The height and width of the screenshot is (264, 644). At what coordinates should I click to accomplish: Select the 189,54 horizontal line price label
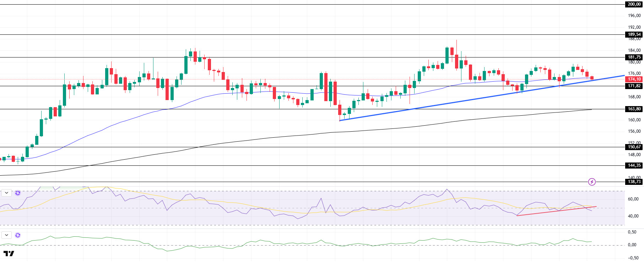pos(634,34)
